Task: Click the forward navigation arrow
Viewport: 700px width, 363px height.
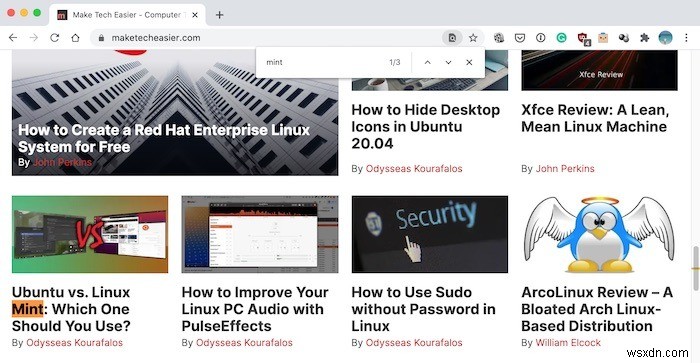Action: (34, 38)
